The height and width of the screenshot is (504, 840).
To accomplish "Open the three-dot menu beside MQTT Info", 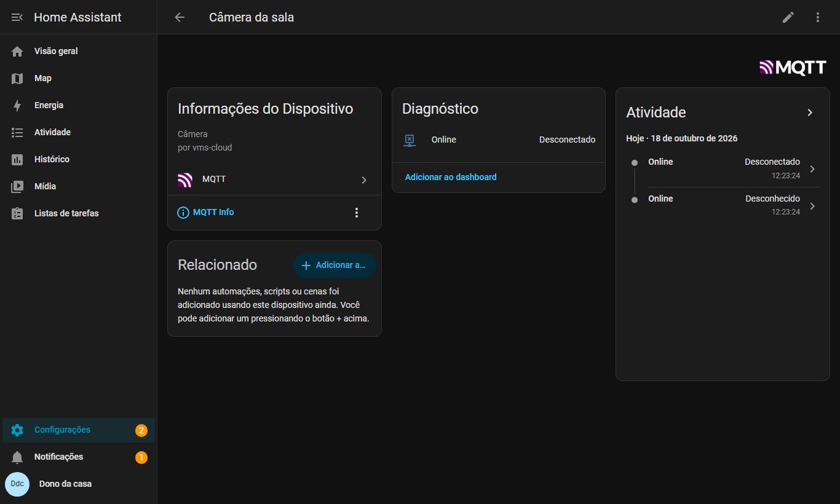I will 357,213.
